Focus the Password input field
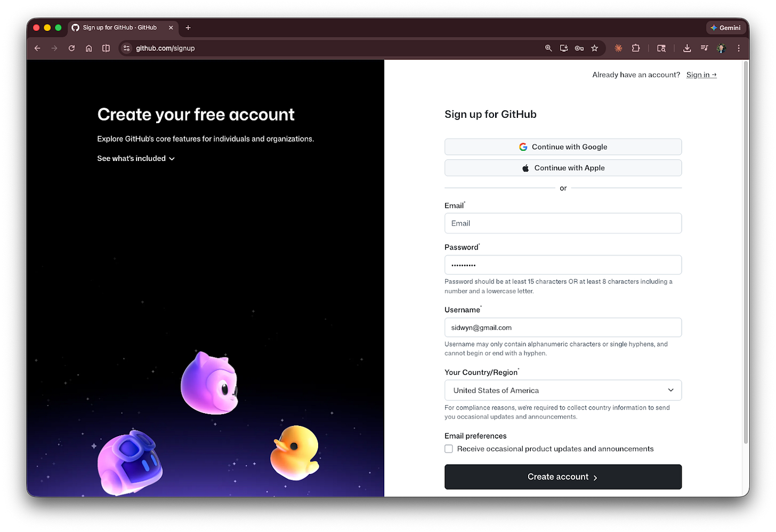 tap(563, 265)
